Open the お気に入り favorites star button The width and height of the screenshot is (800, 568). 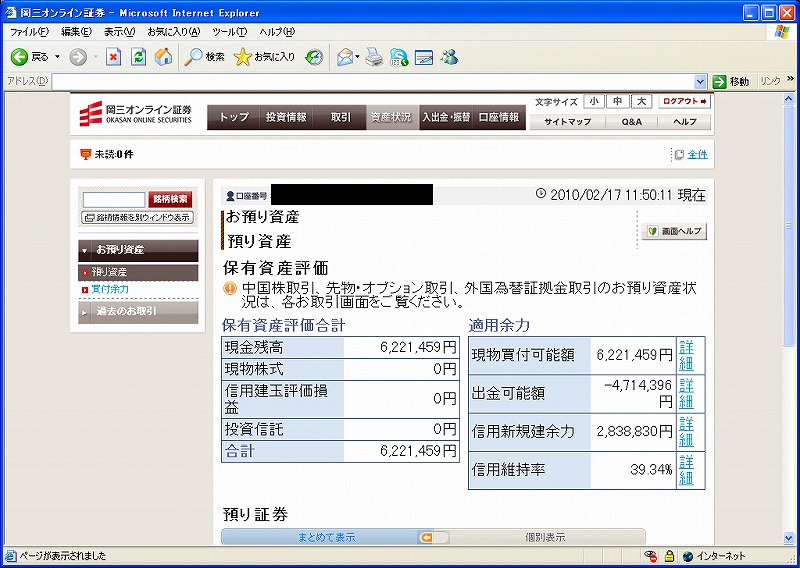(264, 57)
